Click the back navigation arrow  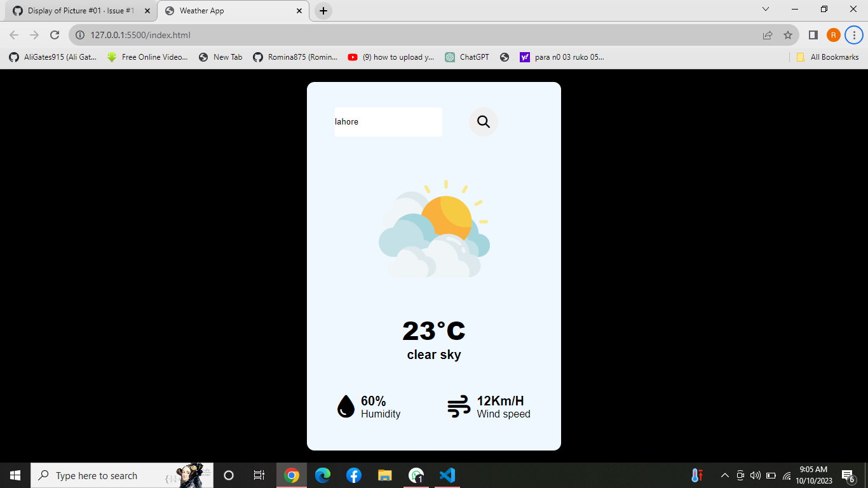tap(13, 35)
